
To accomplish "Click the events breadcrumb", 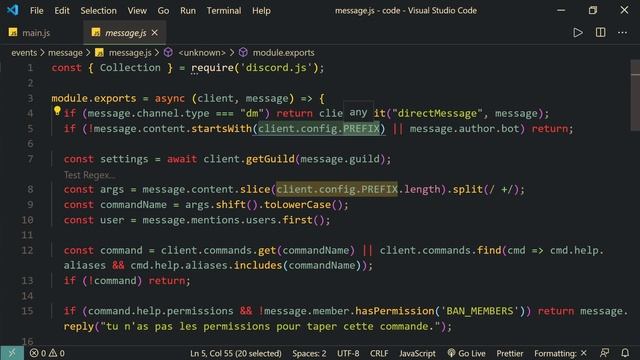I will (24, 53).
